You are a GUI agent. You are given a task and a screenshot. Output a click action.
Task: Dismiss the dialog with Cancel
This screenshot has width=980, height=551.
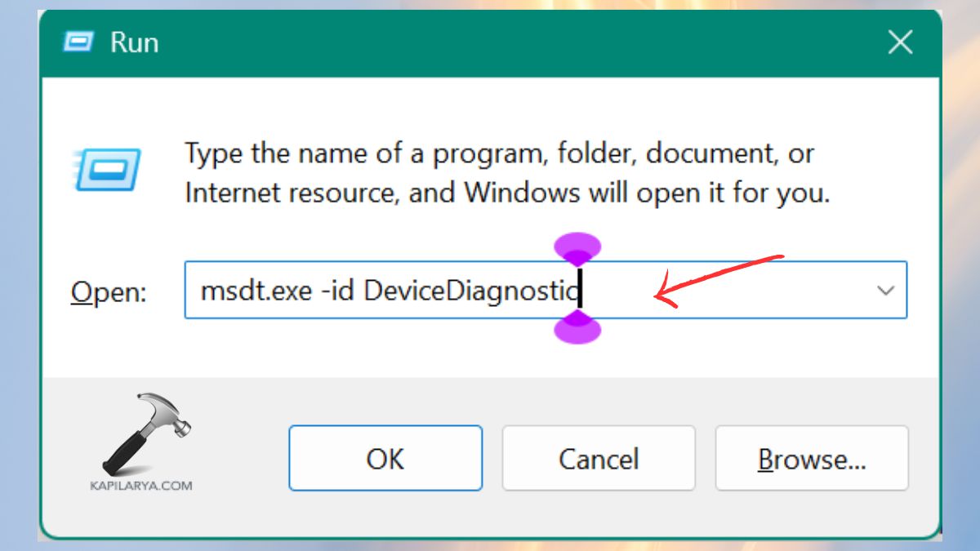point(598,458)
